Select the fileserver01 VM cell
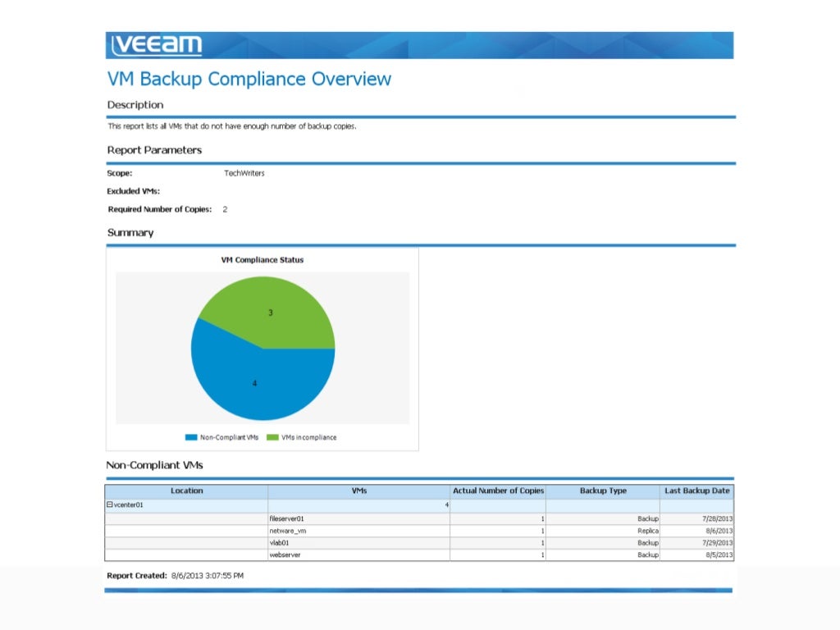 click(x=359, y=518)
